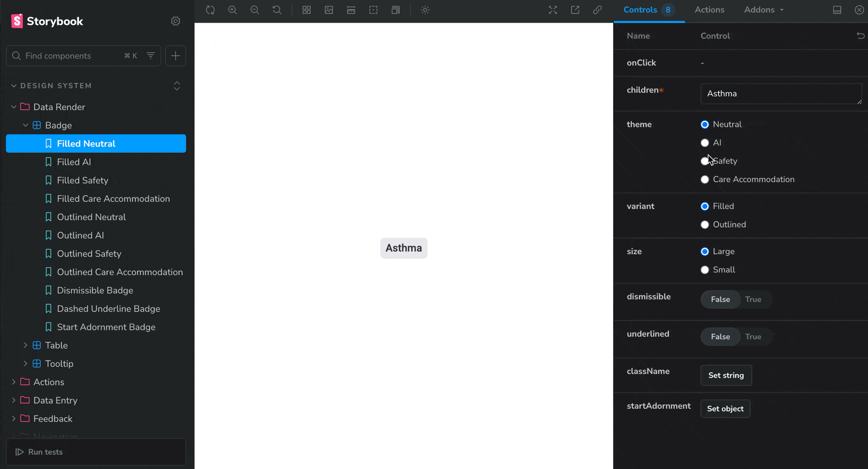Open Storybook settings gear
Screen dimensions: 868x469
(x=175, y=21)
